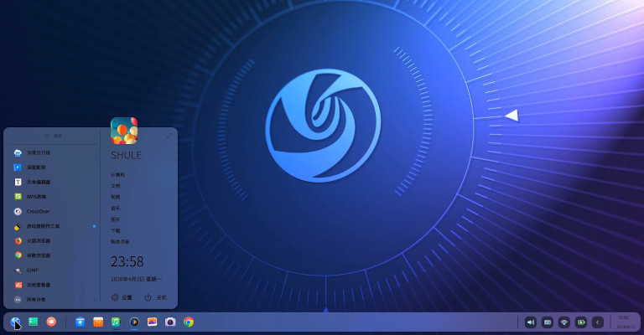
Task: Click the 关机 shutdown power button
Action: (x=156, y=297)
